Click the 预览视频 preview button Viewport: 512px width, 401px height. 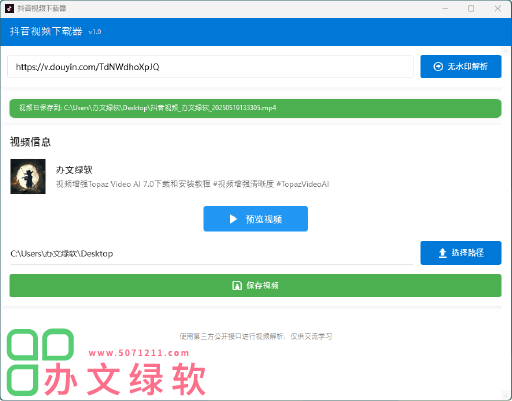pyautogui.click(x=256, y=219)
